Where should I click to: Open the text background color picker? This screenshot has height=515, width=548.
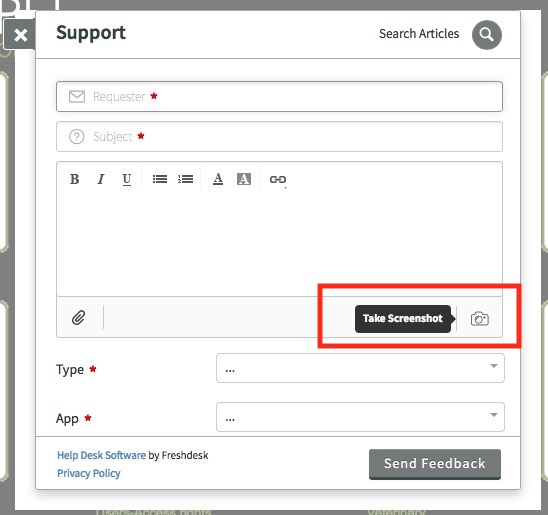point(244,179)
